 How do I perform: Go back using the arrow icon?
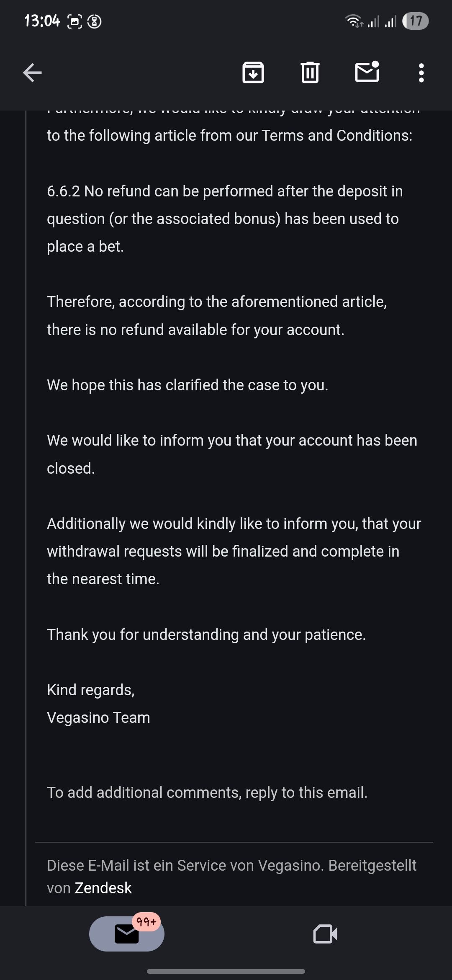32,73
